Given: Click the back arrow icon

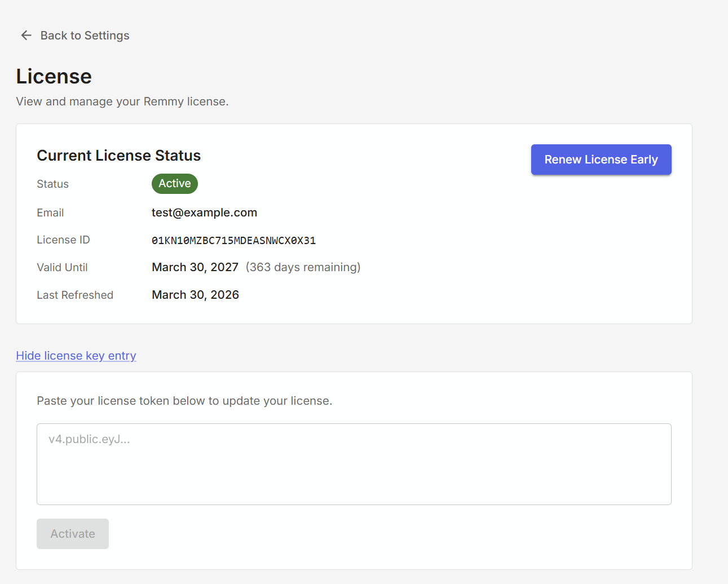Looking at the screenshot, I should tap(26, 35).
